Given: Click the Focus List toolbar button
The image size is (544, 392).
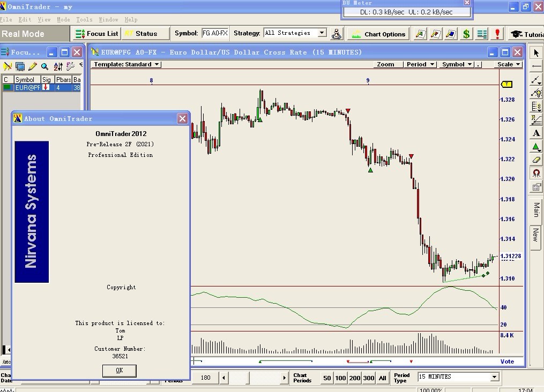Looking at the screenshot, I should (x=97, y=34).
